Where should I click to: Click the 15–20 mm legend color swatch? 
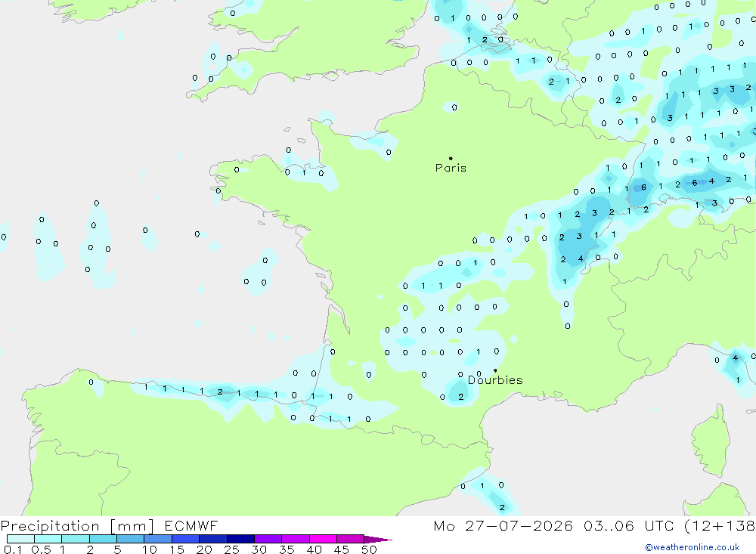186,539
